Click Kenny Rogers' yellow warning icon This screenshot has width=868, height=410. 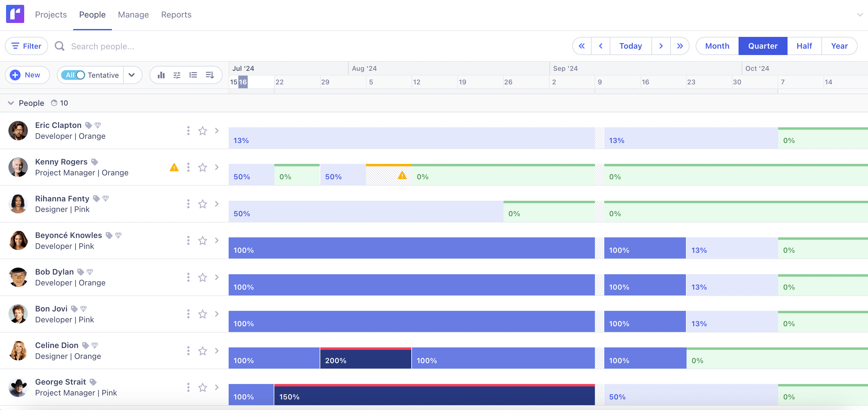point(174,168)
